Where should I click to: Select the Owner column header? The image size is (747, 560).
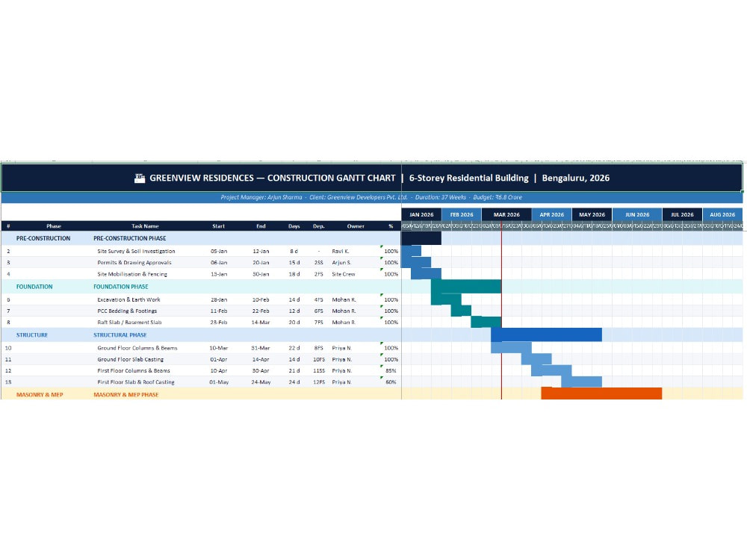[356, 226]
